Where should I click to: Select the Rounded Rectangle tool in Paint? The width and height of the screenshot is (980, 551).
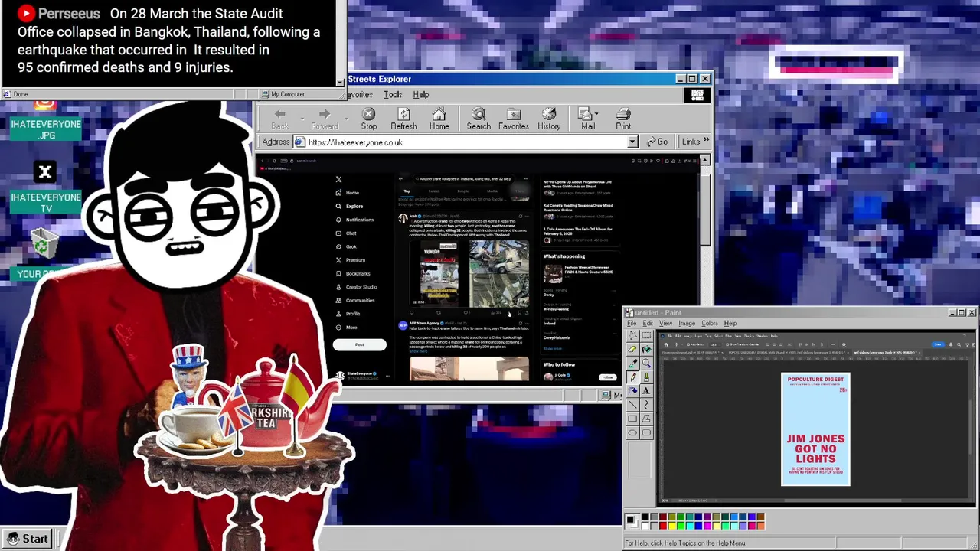coord(646,432)
